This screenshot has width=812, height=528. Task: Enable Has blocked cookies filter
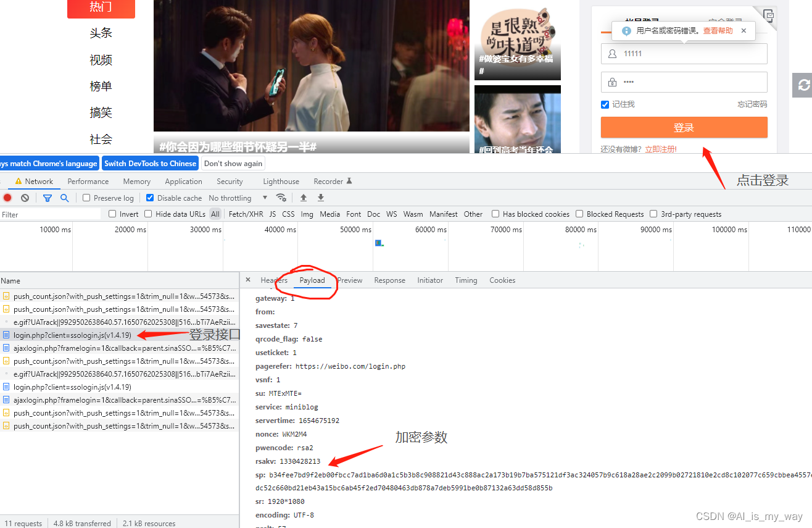495,214
